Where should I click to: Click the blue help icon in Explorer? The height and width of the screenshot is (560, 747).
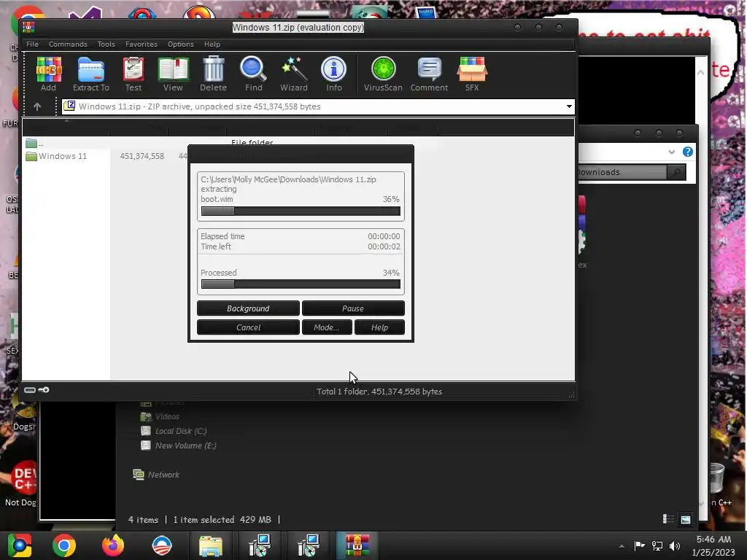pos(687,152)
